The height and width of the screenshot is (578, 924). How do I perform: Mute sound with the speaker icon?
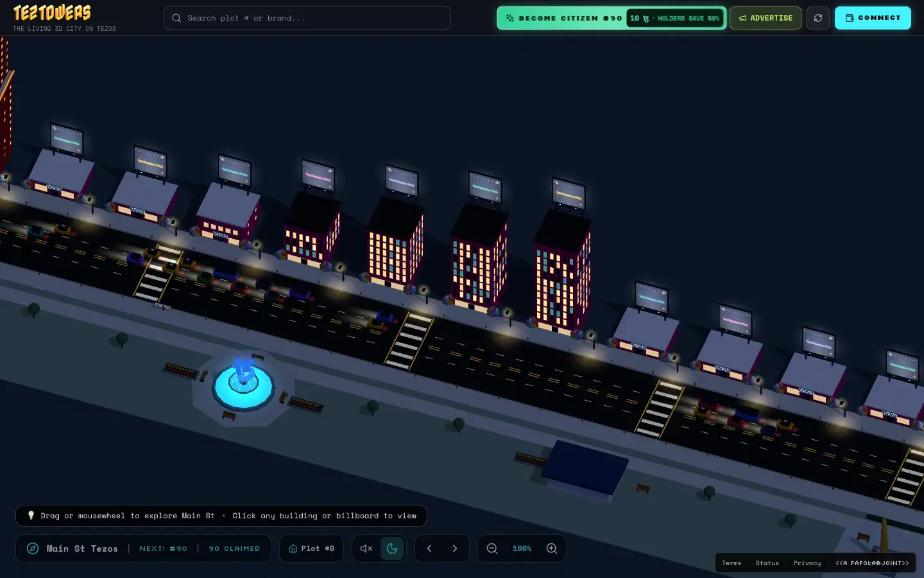pos(366,548)
